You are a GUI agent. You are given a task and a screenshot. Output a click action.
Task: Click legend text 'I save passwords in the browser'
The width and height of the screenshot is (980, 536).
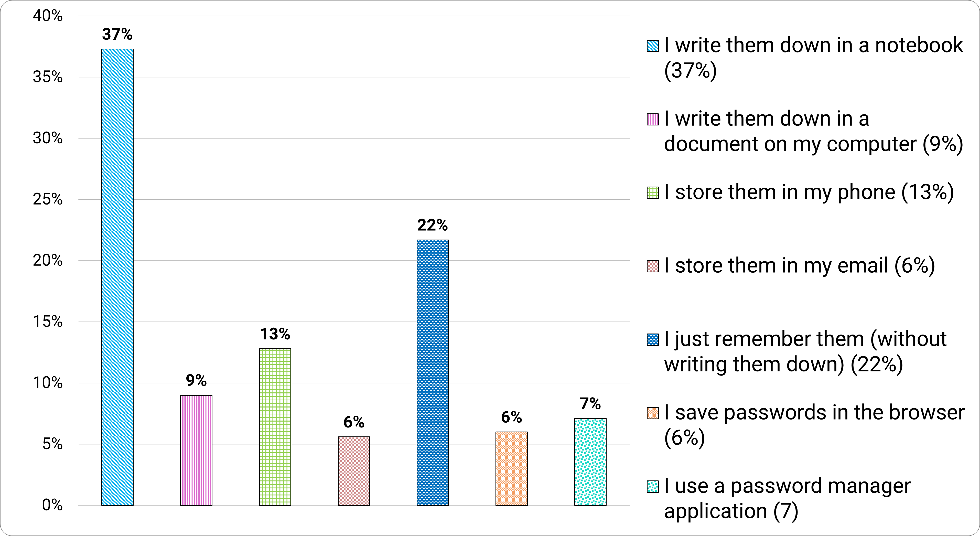point(814,412)
